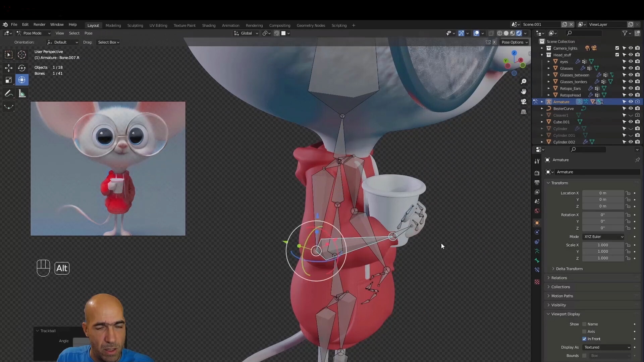The image size is (644, 362).
Task: Switch to the Sculpting workspace tab
Action: click(x=135, y=25)
